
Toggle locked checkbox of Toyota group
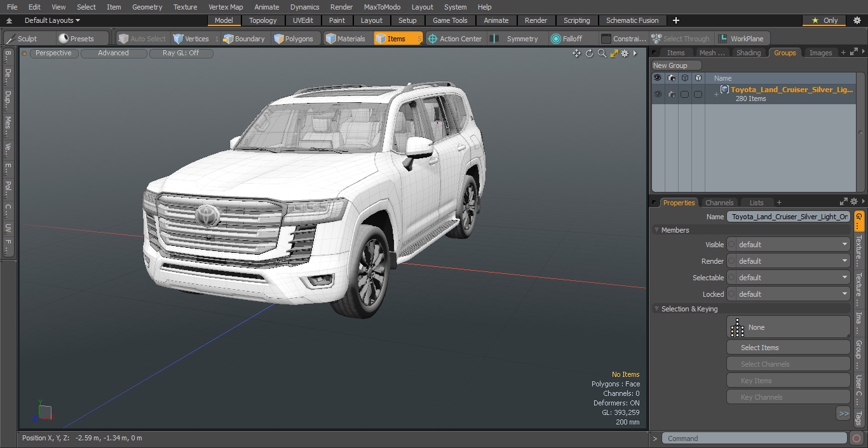[698, 94]
